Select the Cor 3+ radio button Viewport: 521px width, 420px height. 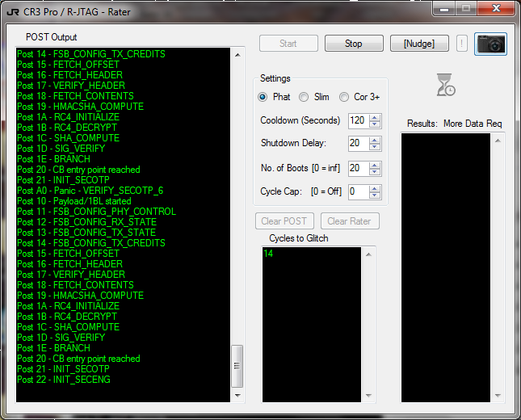[x=344, y=97]
